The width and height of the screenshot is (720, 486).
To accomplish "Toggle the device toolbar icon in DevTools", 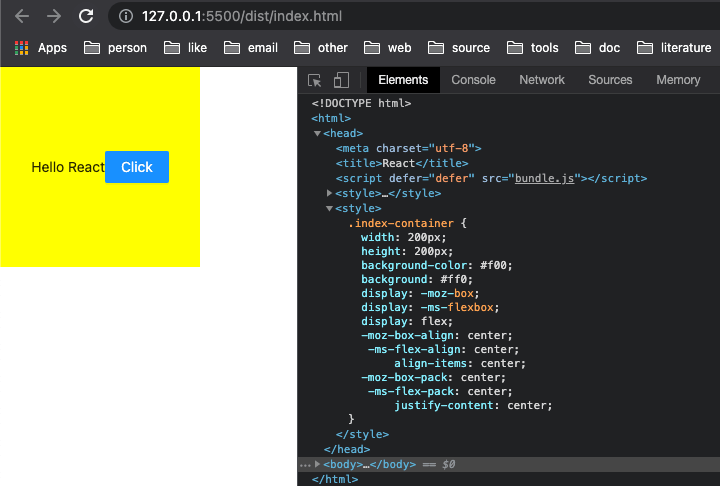I will pos(341,80).
